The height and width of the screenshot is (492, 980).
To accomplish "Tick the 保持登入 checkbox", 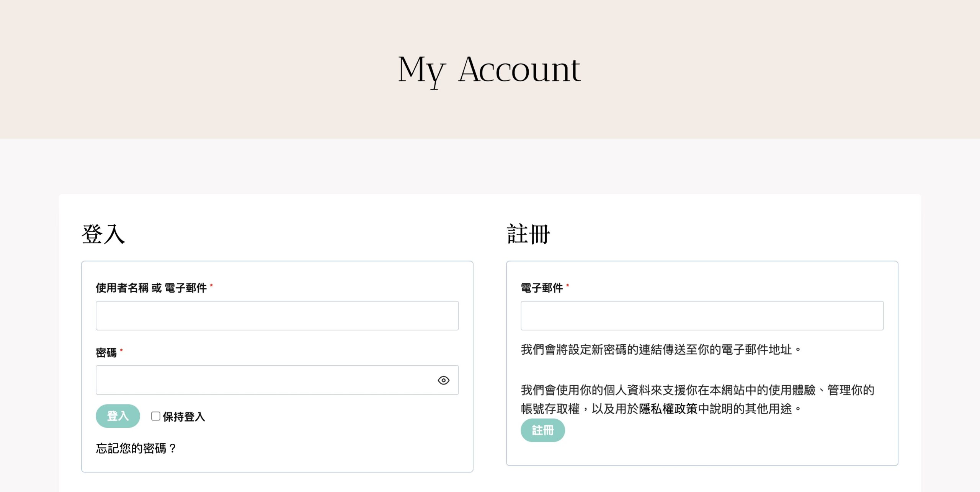I will [x=155, y=416].
